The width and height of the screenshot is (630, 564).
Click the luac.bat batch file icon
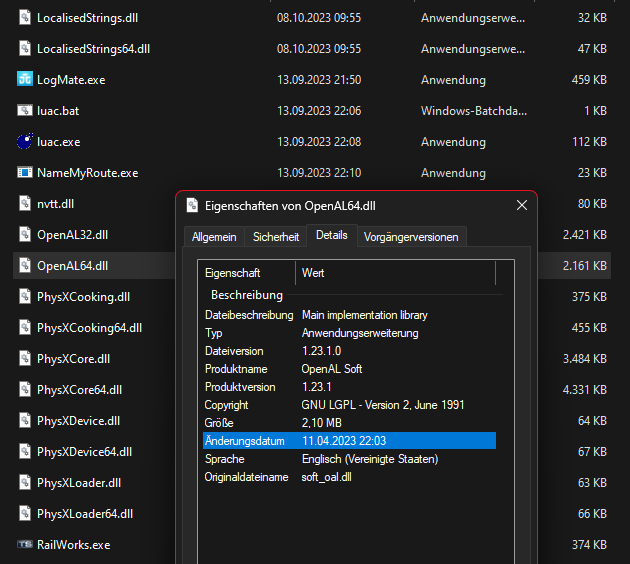pyautogui.click(x=25, y=110)
